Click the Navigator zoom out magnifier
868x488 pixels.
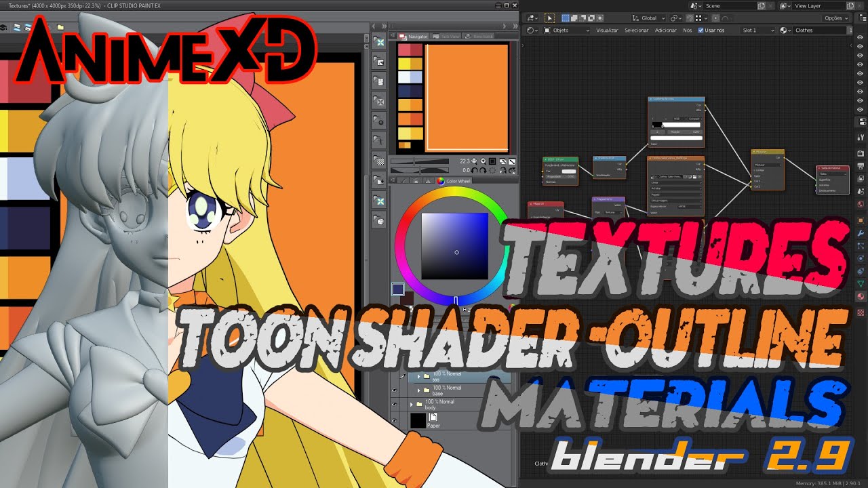[x=474, y=161]
